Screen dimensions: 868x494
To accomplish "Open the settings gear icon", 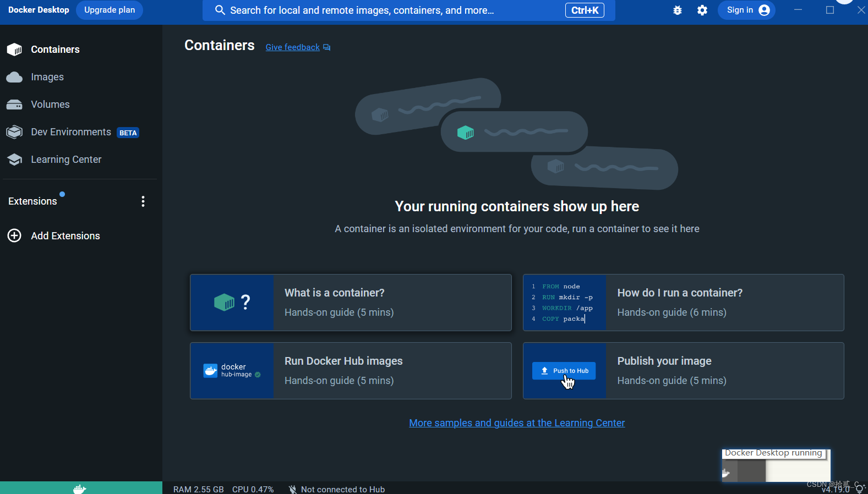I will (702, 10).
